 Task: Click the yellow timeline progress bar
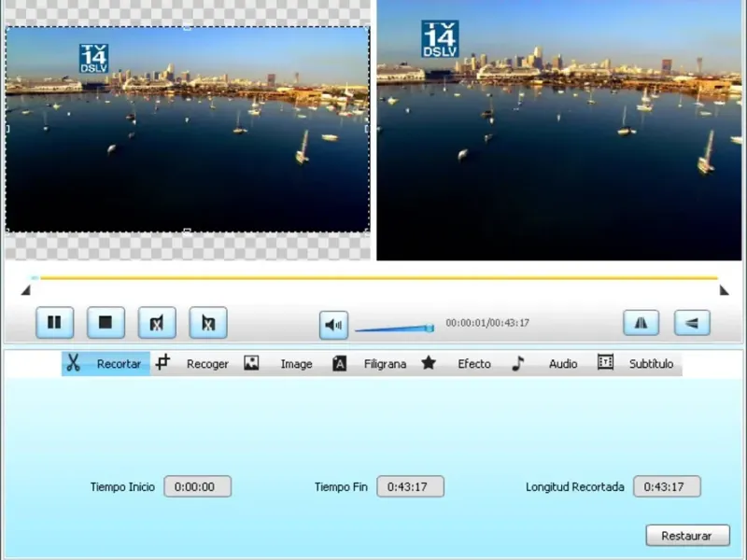click(379, 277)
